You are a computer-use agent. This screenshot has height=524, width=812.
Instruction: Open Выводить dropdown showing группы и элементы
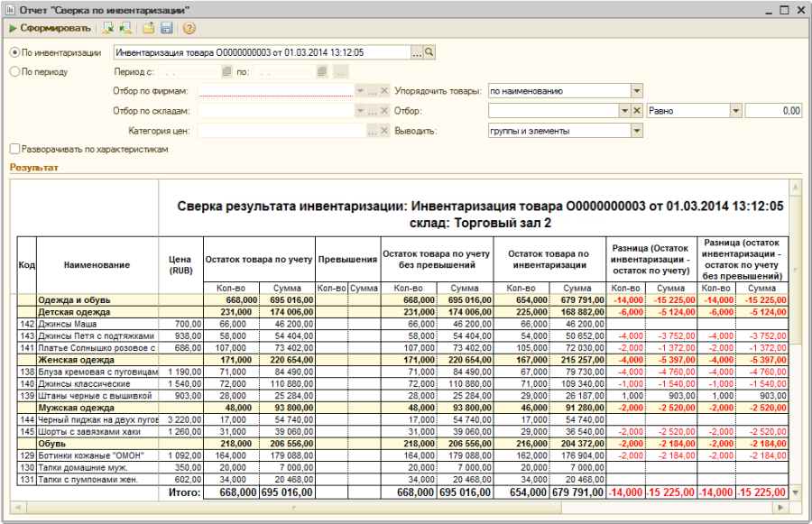coord(637,131)
